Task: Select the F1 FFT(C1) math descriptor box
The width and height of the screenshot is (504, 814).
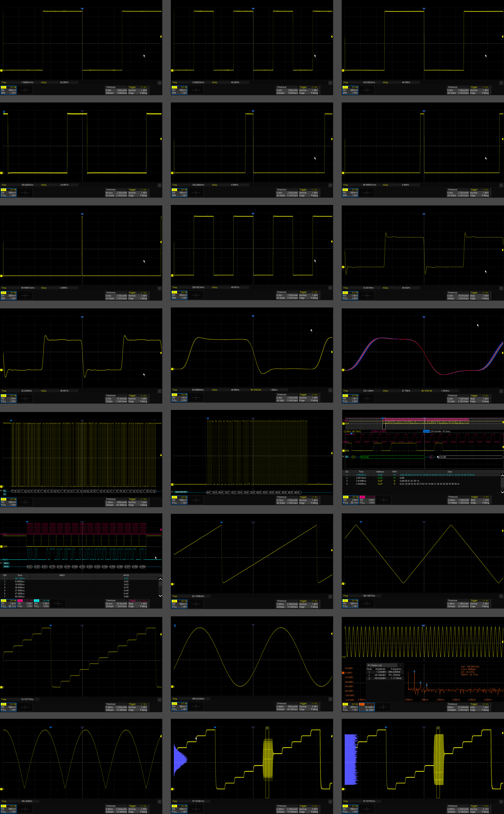Action: pos(367,707)
